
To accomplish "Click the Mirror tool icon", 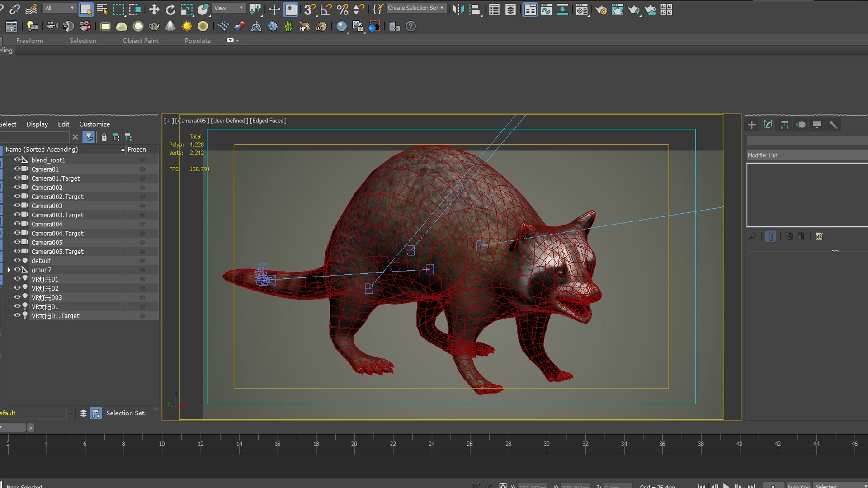I will click(x=458, y=9).
